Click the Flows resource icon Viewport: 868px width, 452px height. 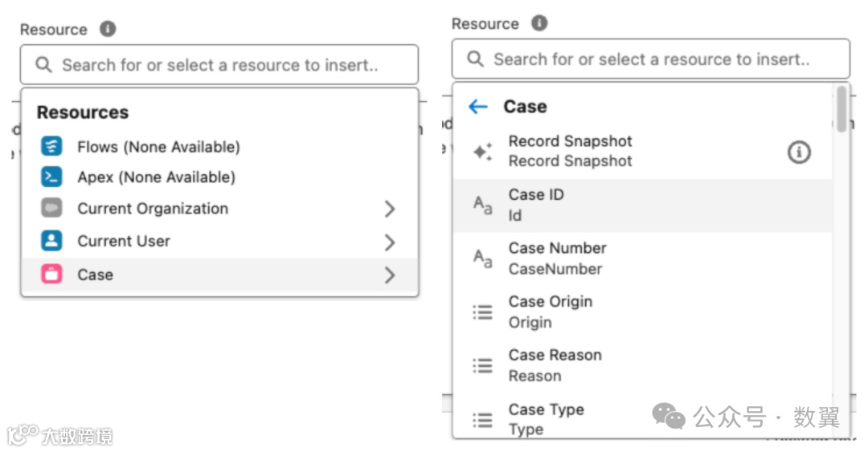[51, 147]
